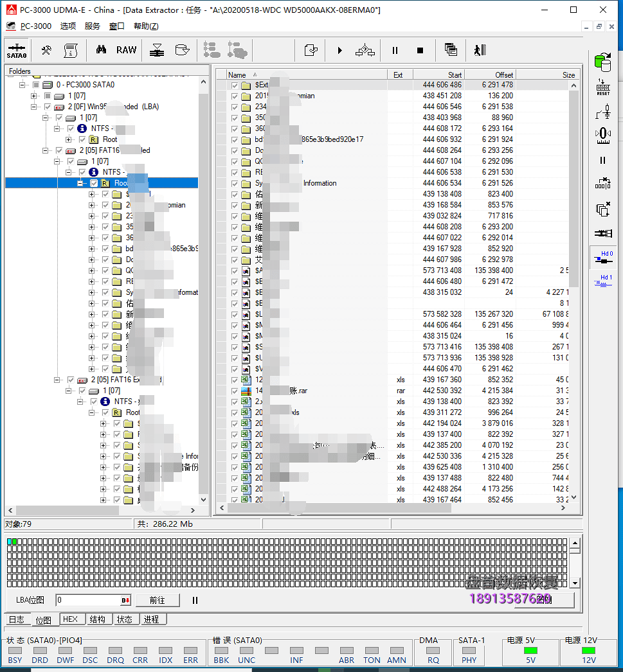The height and width of the screenshot is (672, 623).
Task: Open the 窗口 menu
Action: click(116, 26)
